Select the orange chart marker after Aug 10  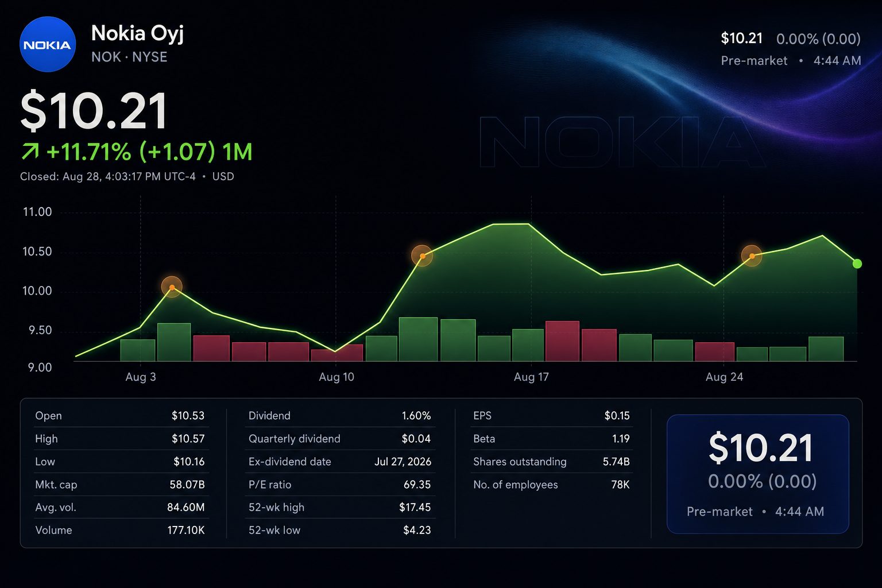point(422,256)
